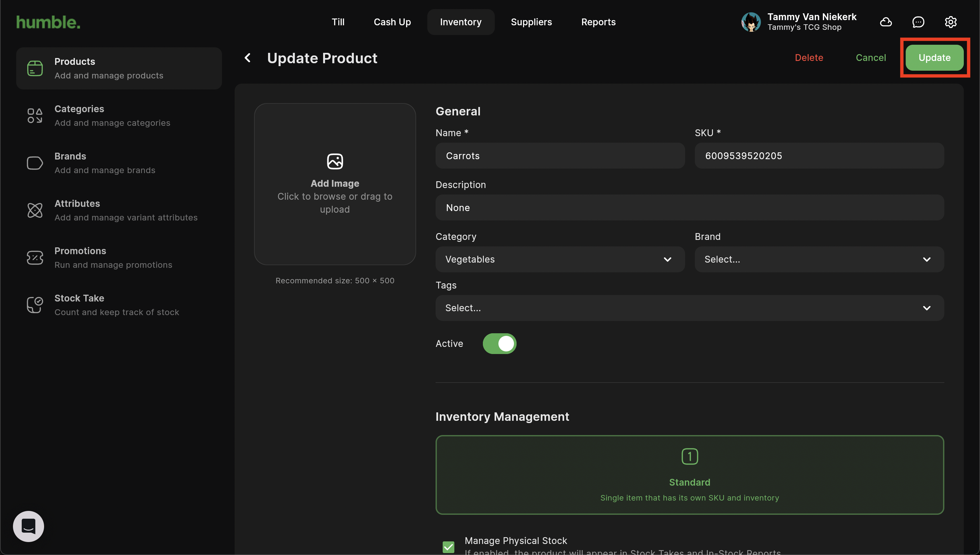The height and width of the screenshot is (555, 980).
Task: Click the SKU input field
Action: pos(819,156)
